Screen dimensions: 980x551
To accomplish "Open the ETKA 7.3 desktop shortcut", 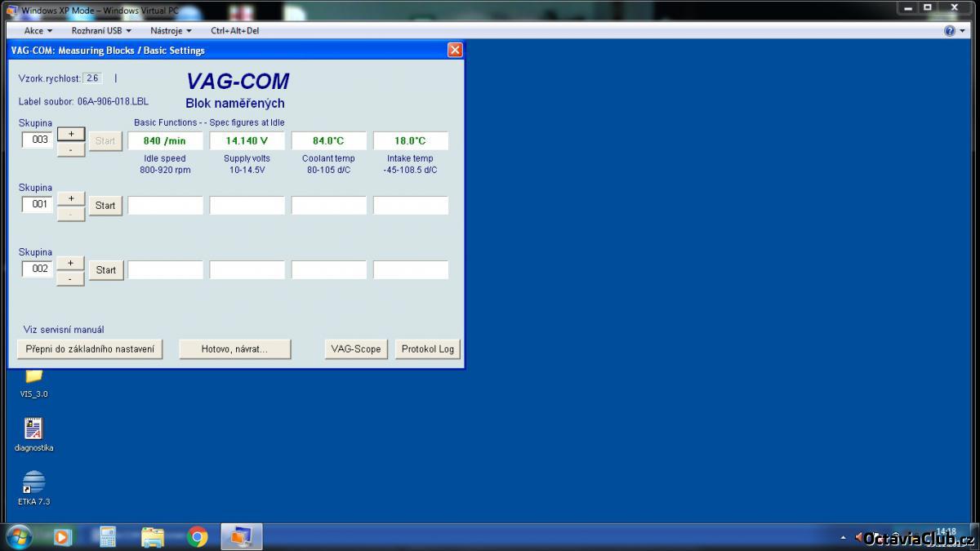I will pyautogui.click(x=33, y=482).
